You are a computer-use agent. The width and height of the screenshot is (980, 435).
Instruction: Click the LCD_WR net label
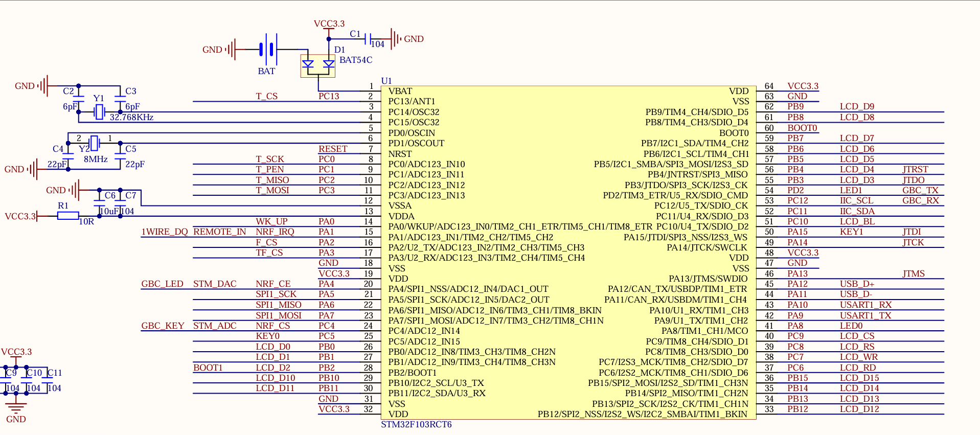[859, 357]
